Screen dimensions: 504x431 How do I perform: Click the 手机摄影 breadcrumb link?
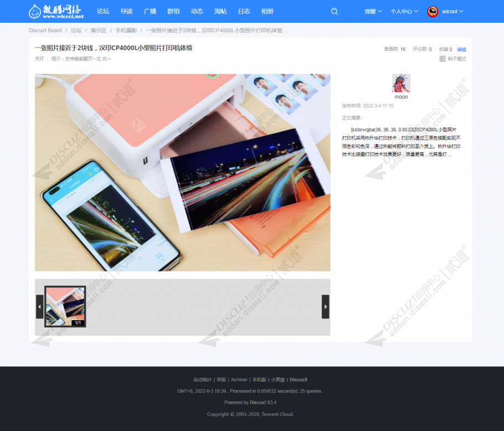(x=126, y=30)
